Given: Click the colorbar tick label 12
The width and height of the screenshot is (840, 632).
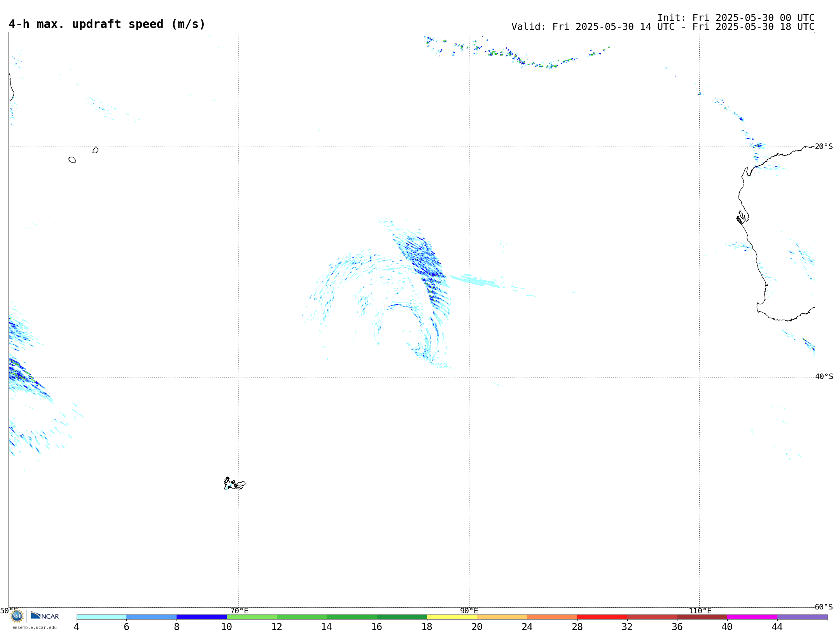Looking at the screenshot, I should 277,627.
